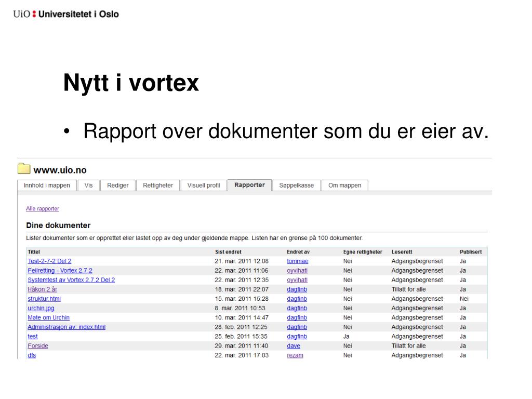The width and height of the screenshot is (532, 399).
Task: Open user dave's link in Forside row
Action: coord(294,345)
